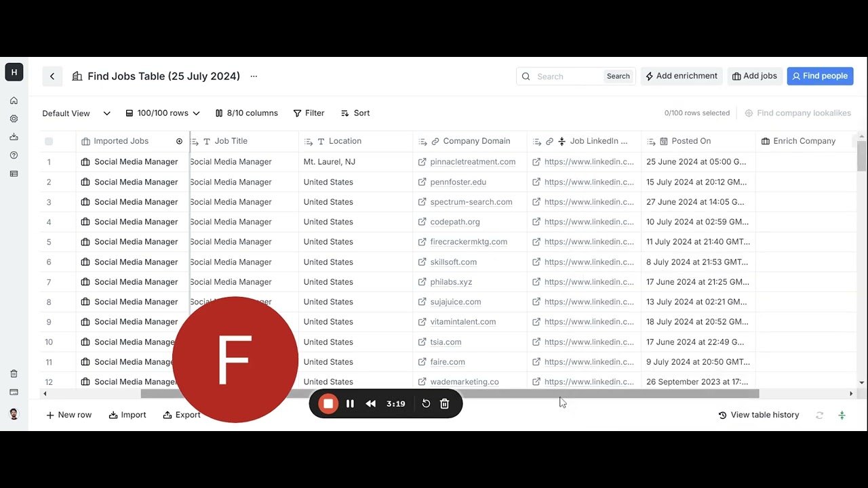Click the 26 September 2023 posted date
868x488 pixels.
697,382
